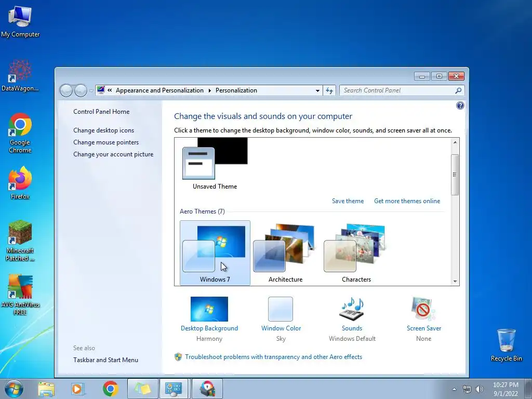Screen dimensions: 532x399
Task: Maximize the Personalization window
Action: point(439,76)
